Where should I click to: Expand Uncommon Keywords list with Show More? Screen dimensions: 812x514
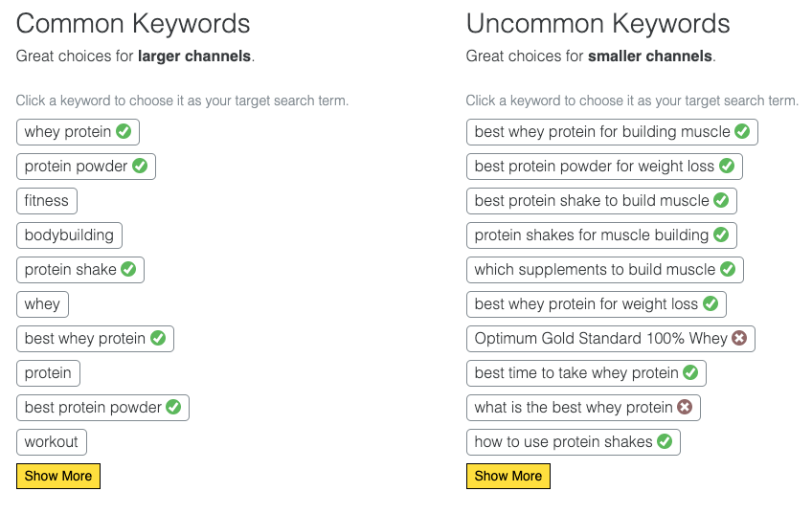pyautogui.click(x=508, y=476)
